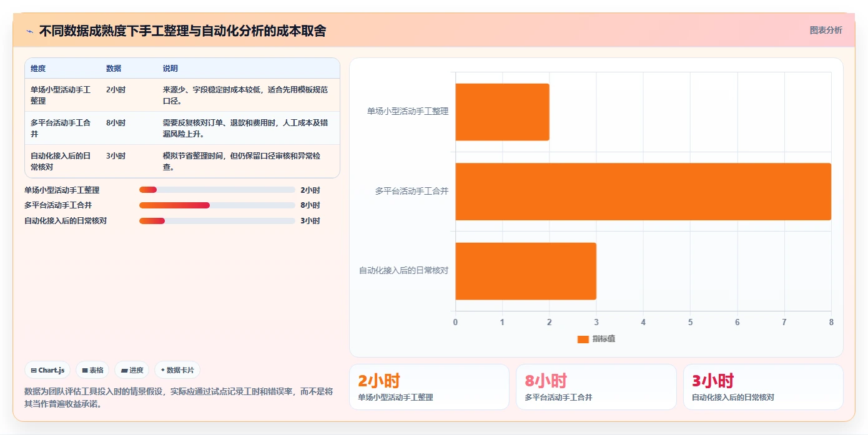Image resolution: width=868 pixels, height=435 pixels.
Task: Click the progress bar for 自动化接入后的日常核对
Action: [217, 221]
